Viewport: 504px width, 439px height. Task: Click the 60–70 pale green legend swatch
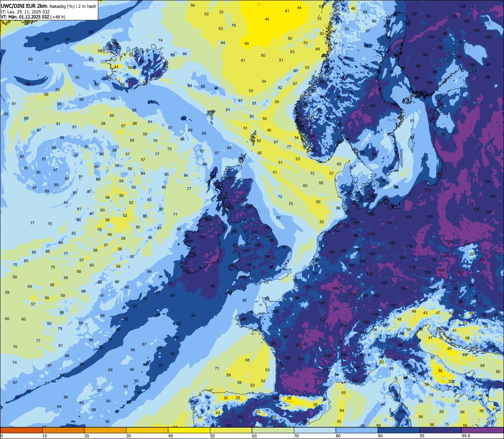[273, 430]
